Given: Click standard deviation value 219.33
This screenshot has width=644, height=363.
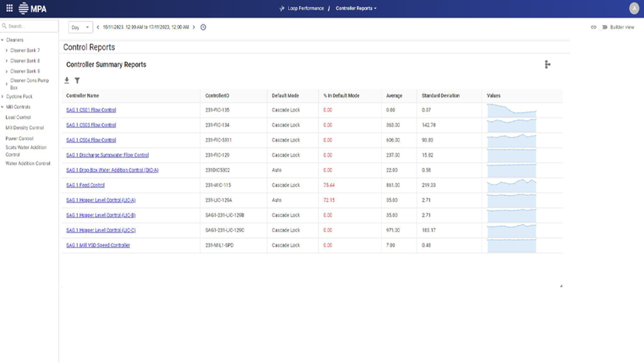Looking at the screenshot, I should click(429, 185).
